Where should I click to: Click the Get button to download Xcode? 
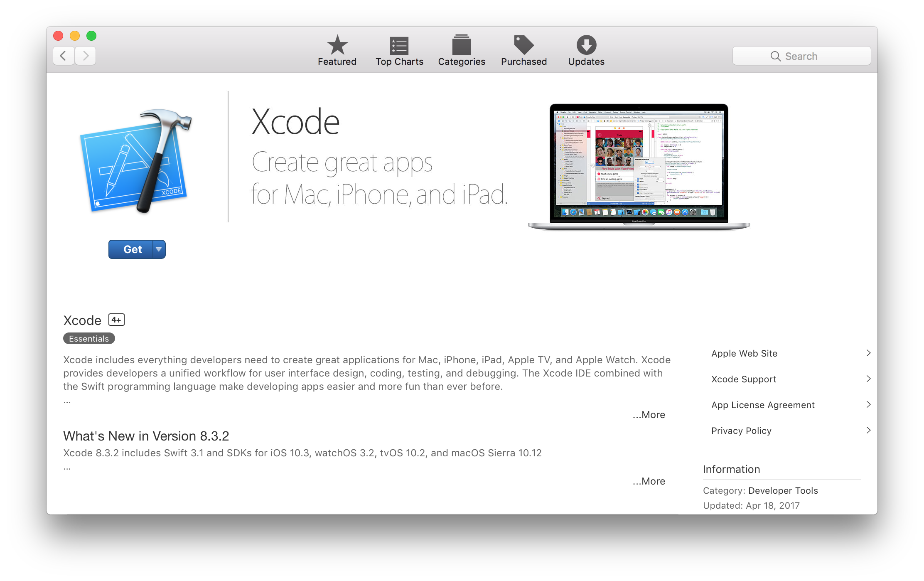pos(132,249)
